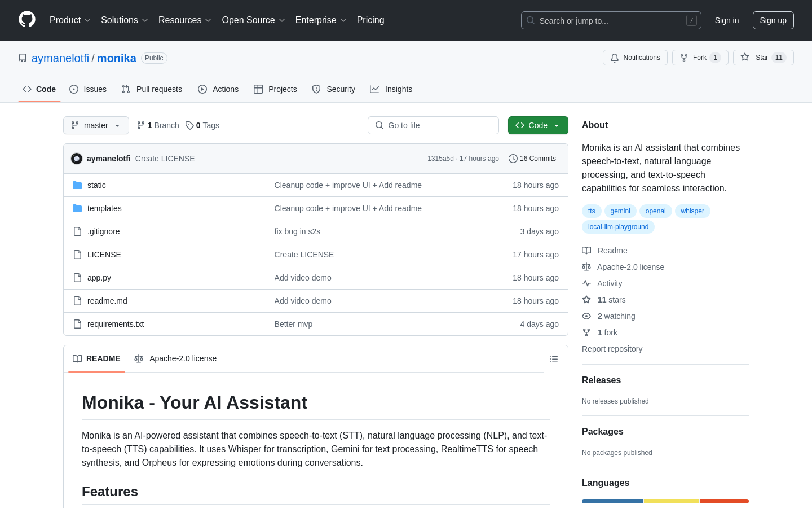Click the app.py file icon

click(x=77, y=278)
